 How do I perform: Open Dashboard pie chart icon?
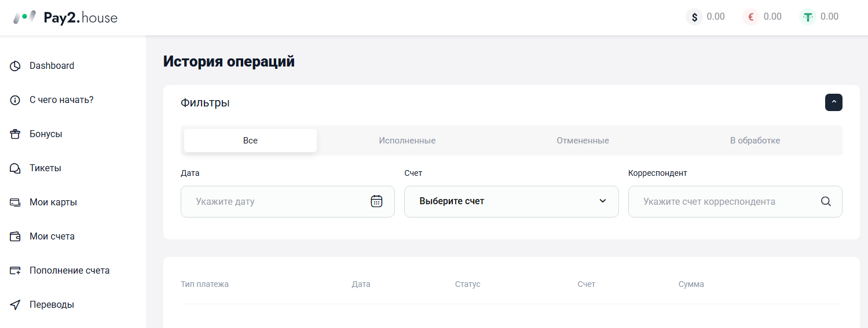coord(16,66)
